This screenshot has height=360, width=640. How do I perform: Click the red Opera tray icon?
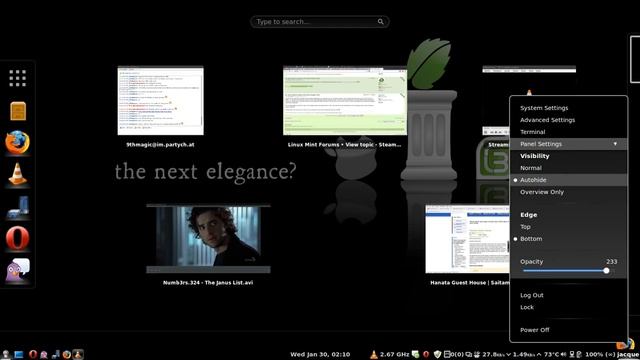click(426, 354)
